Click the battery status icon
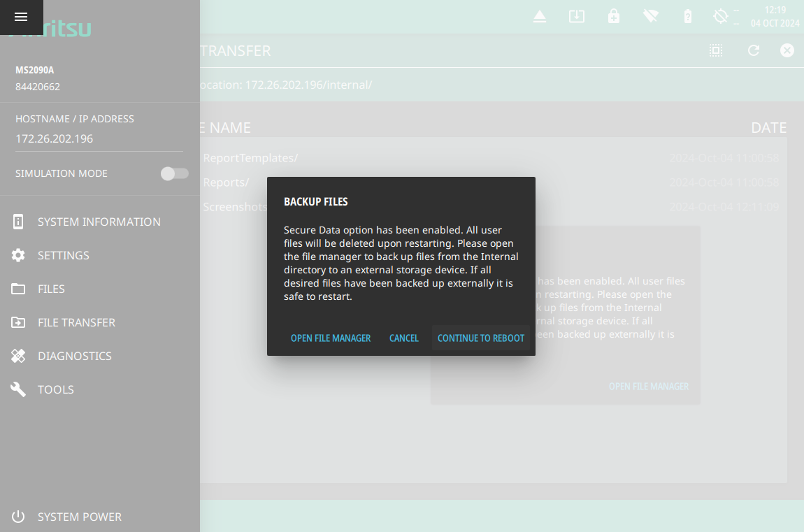The height and width of the screenshot is (532, 804). 687,17
